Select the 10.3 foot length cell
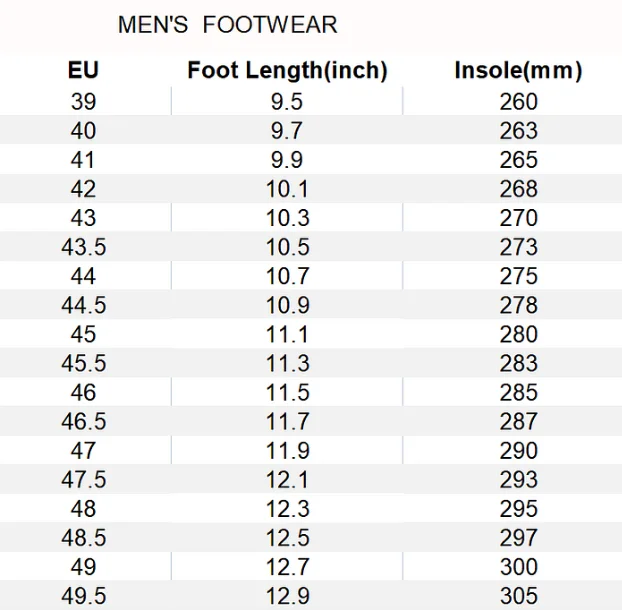This screenshot has height=610, width=622. (287, 218)
